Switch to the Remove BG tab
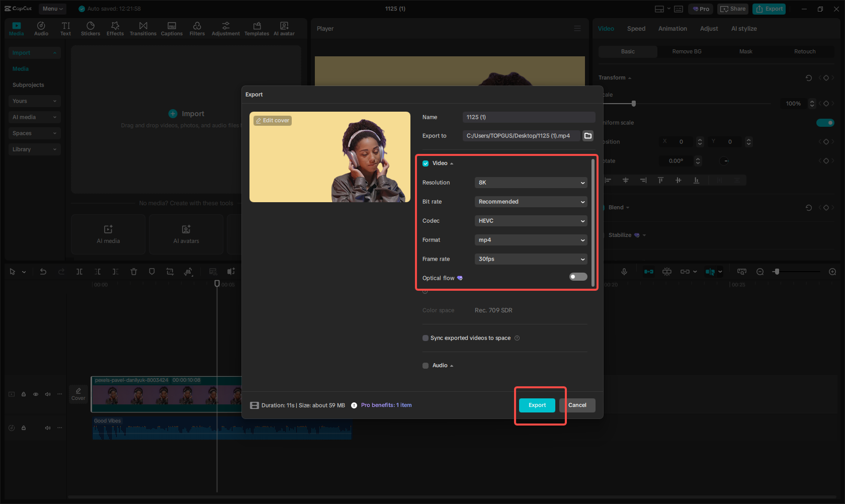Screen dimensions: 845x504 pos(687,51)
